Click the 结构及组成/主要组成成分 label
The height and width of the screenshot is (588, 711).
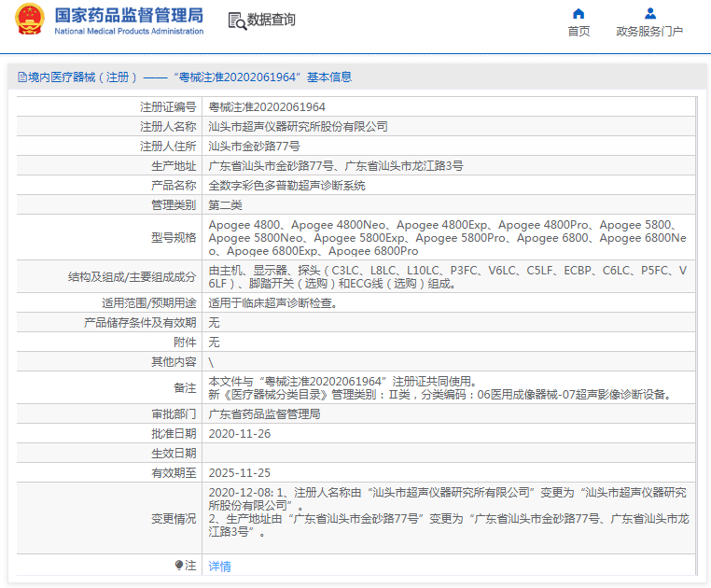(132, 277)
